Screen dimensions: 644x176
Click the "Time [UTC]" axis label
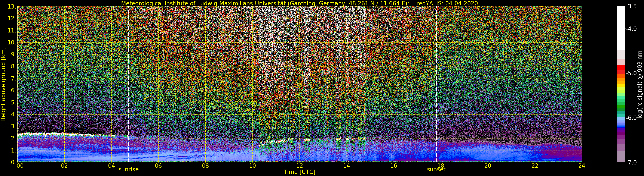(300, 172)
